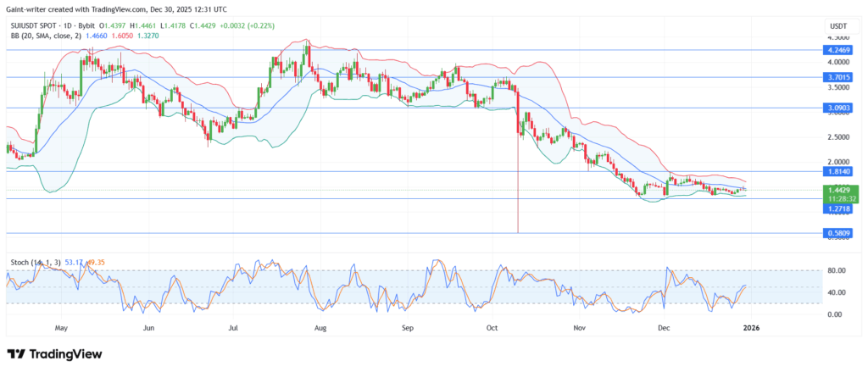Click the 2.5000 price scale value

click(x=839, y=137)
